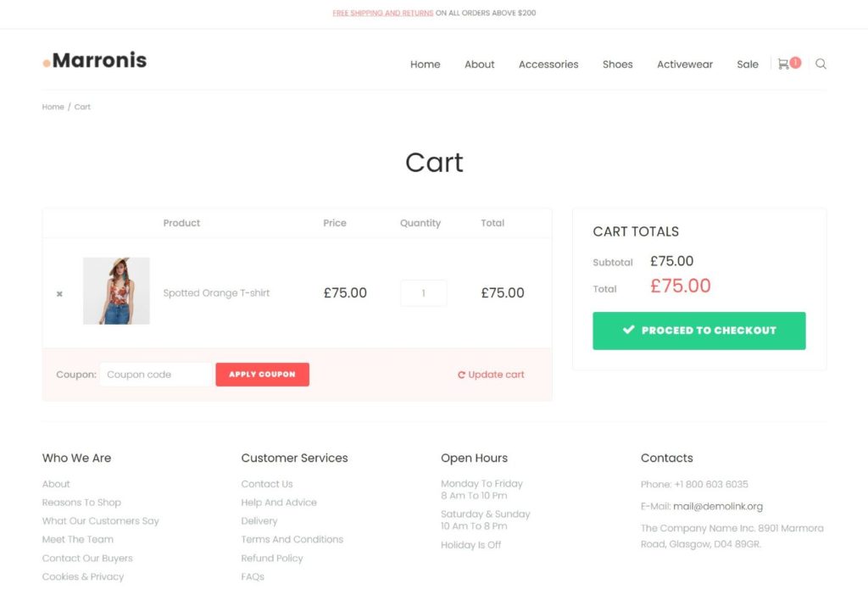Click the Home breadcrumb link
The width and height of the screenshot is (868, 606).
tap(53, 107)
